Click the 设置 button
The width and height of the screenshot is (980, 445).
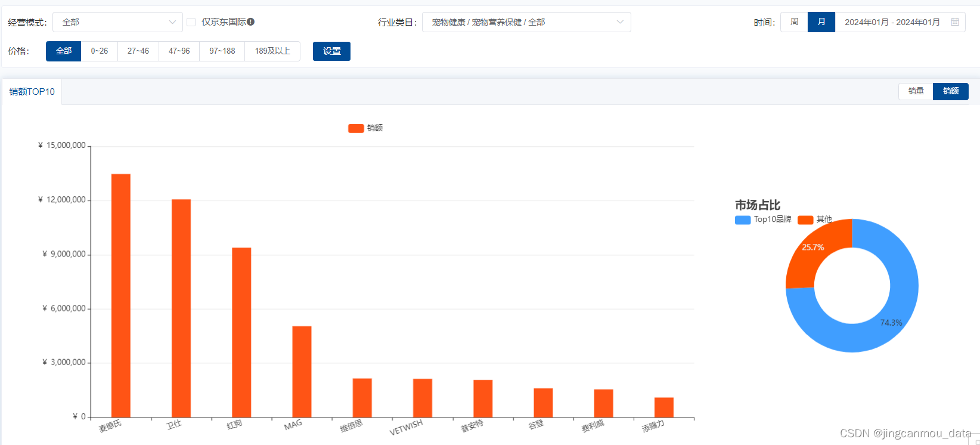pos(331,51)
